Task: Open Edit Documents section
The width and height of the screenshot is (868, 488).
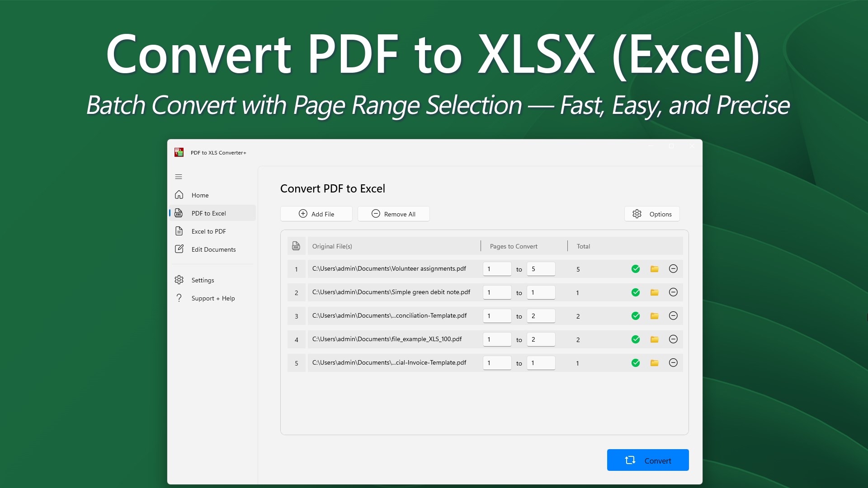Action: click(212, 249)
